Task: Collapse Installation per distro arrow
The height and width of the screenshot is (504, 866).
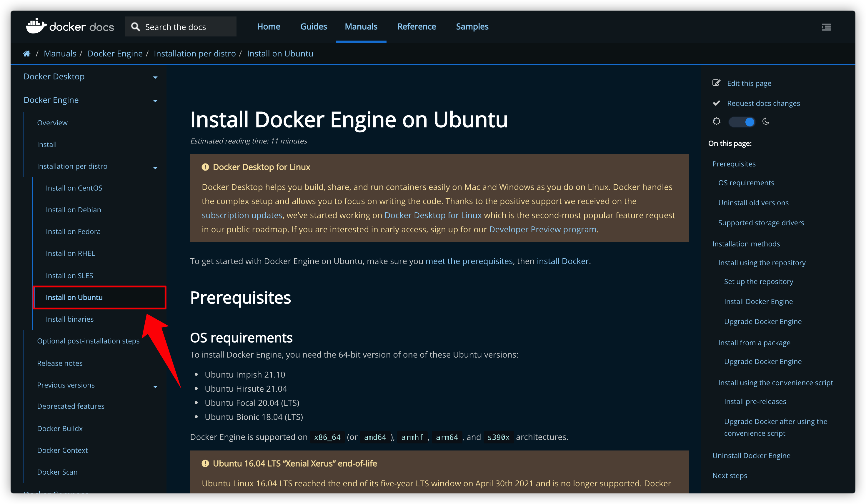Action: (x=155, y=168)
